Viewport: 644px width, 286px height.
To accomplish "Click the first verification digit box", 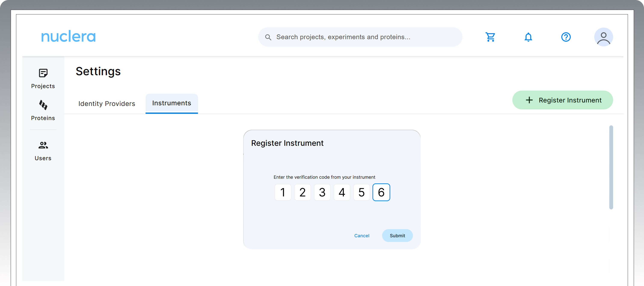I will [283, 192].
